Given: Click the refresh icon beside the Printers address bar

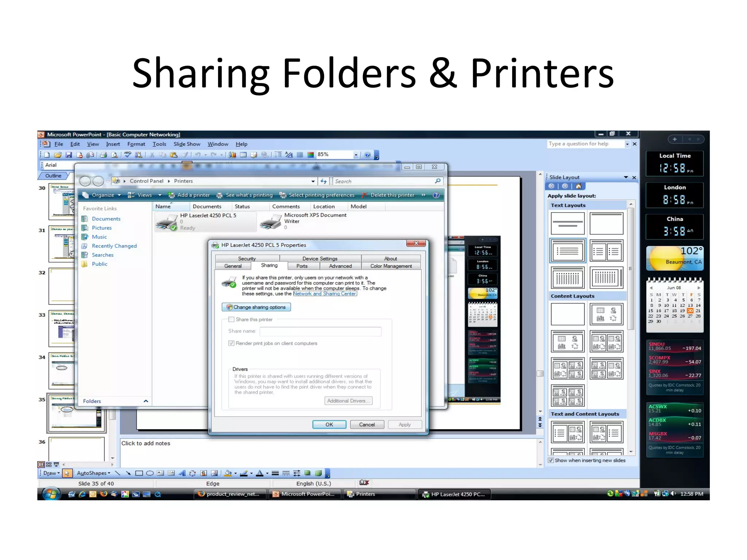Looking at the screenshot, I should click(x=324, y=181).
